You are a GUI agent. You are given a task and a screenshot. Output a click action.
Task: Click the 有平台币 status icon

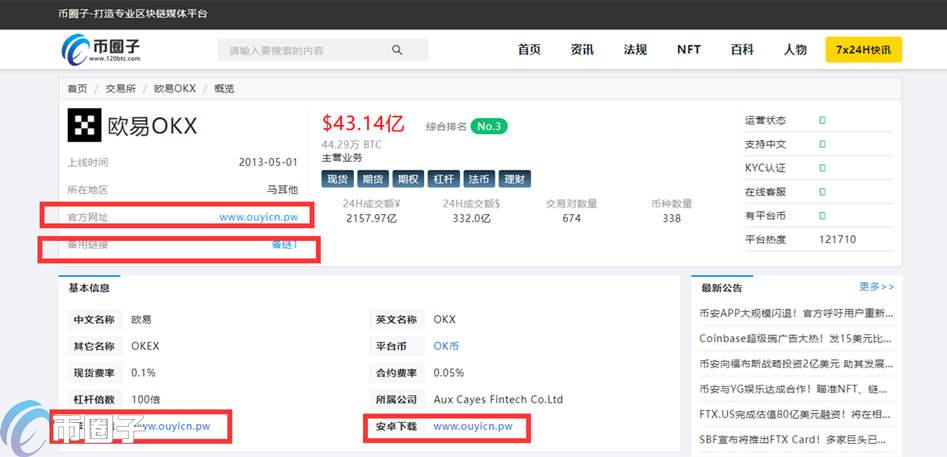click(822, 216)
